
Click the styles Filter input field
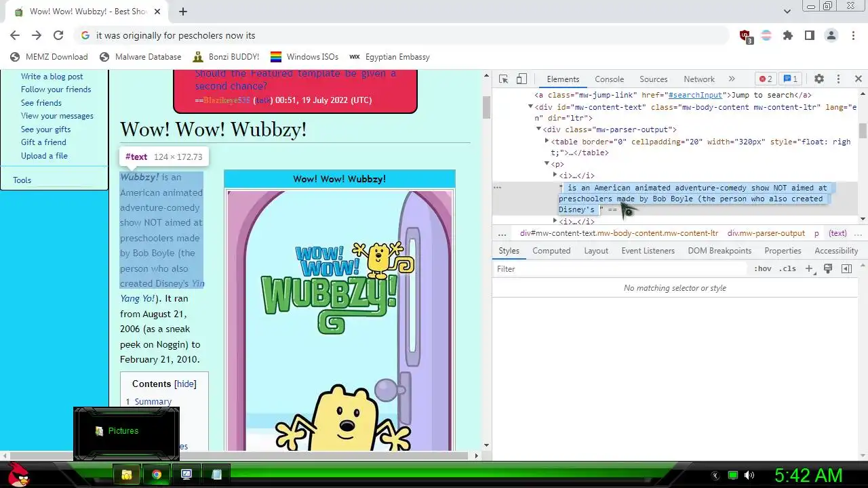coord(620,269)
